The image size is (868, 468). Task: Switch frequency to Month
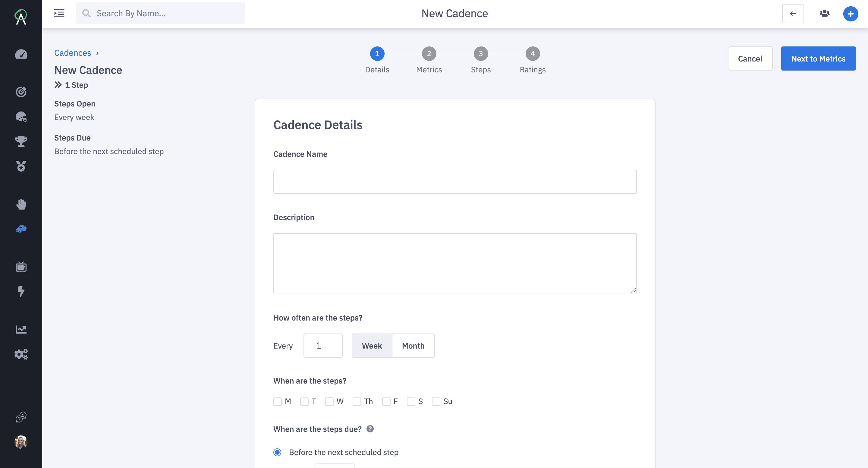413,346
